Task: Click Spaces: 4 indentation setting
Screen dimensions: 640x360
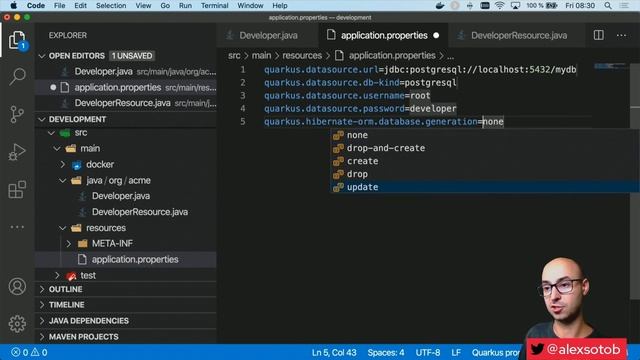Action: tap(386, 352)
